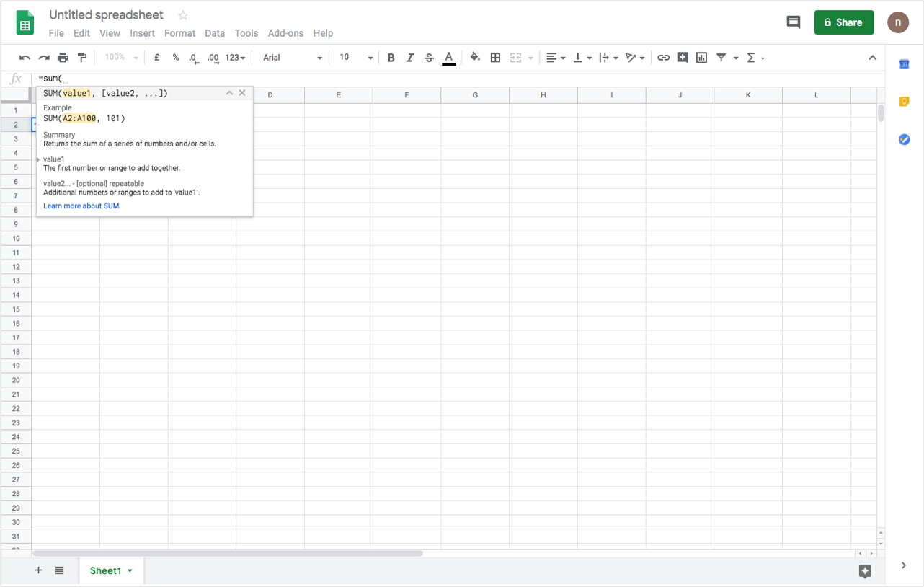Open the Format menu
The height and width of the screenshot is (587, 924).
coord(179,33)
